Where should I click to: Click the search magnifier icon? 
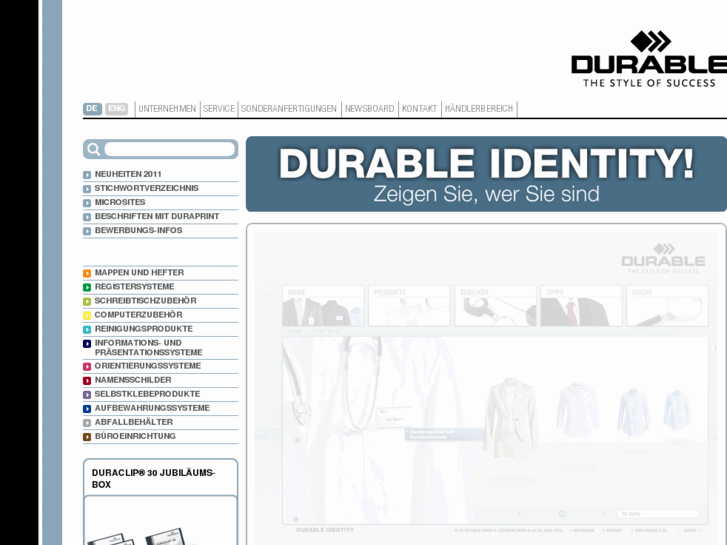coord(94,149)
